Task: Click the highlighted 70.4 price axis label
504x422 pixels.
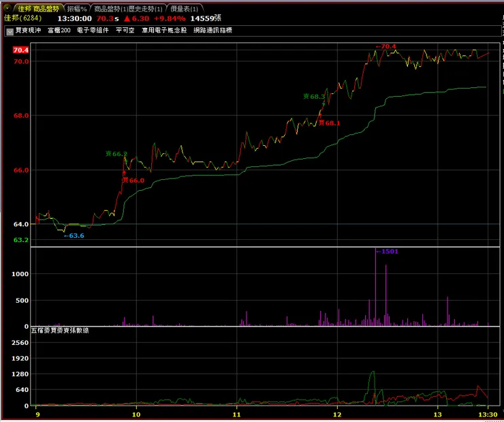Action: point(21,50)
